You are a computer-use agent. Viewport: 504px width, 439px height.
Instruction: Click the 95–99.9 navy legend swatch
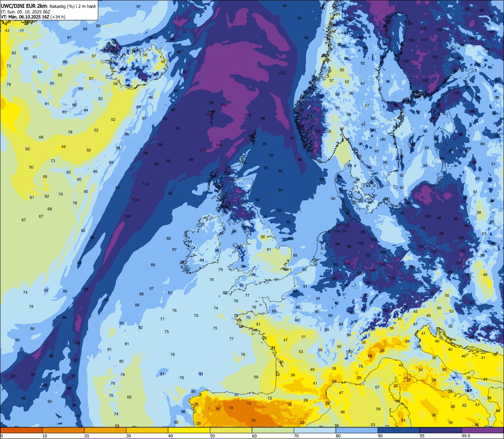pyautogui.click(x=441, y=430)
